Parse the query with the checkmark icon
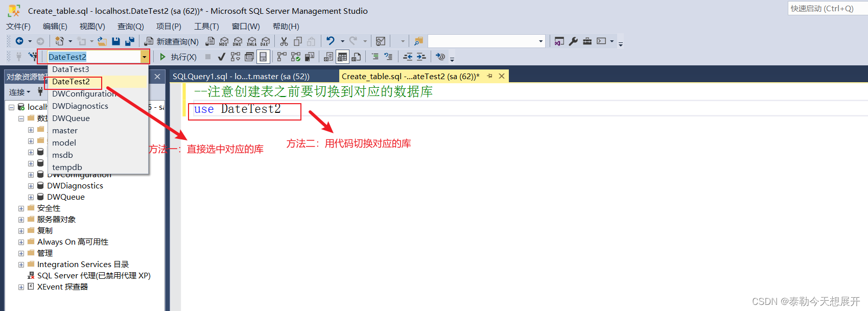 [221, 57]
